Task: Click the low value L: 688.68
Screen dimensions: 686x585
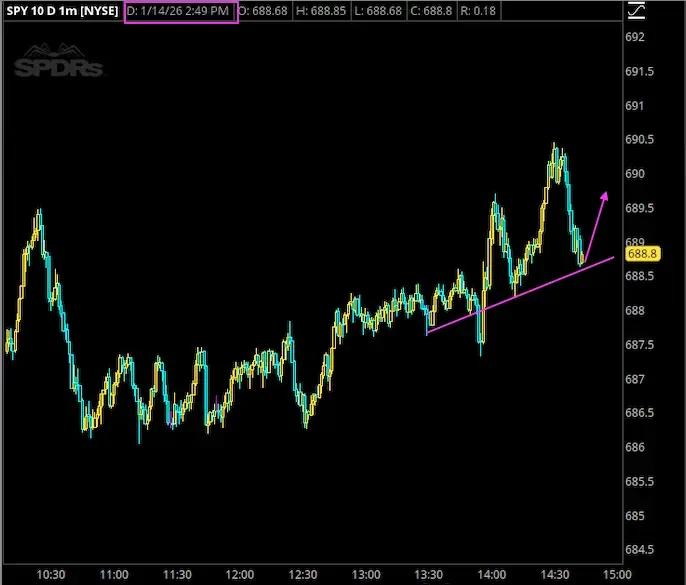Action: point(378,11)
